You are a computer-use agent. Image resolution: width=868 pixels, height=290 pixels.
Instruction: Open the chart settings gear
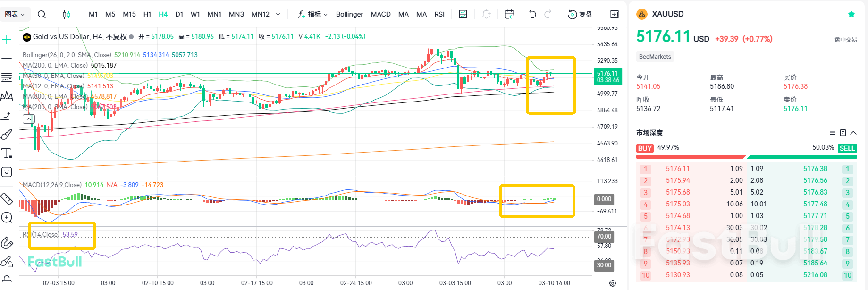click(x=612, y=283)
